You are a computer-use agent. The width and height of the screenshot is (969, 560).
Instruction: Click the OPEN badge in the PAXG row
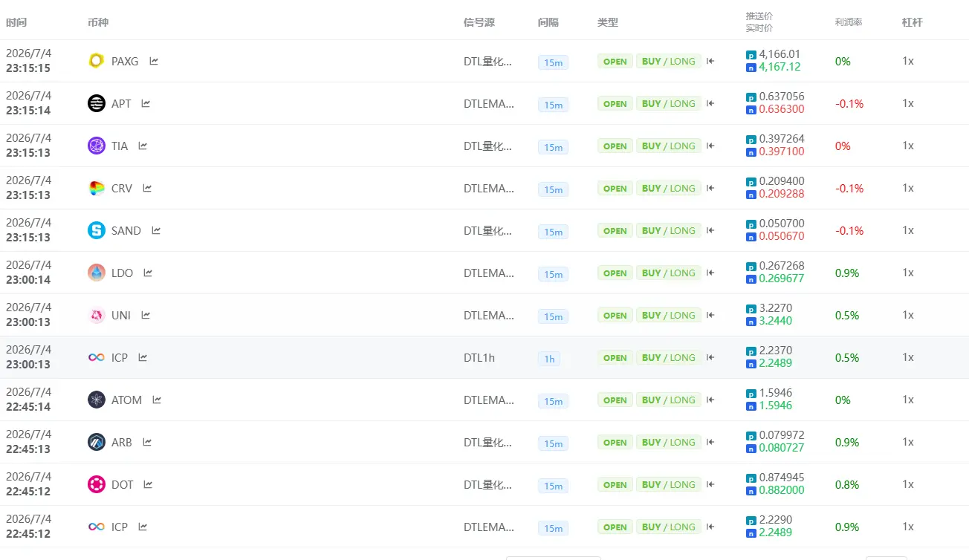615,62
